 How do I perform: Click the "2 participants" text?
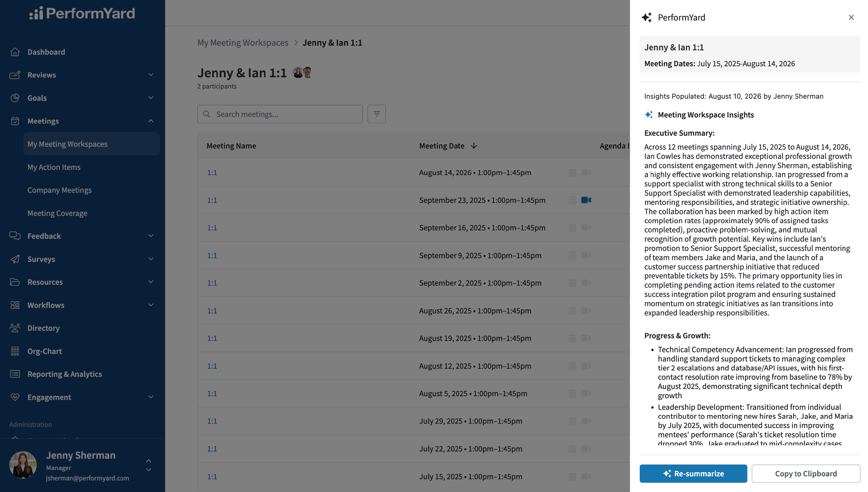tap(217, 86)
